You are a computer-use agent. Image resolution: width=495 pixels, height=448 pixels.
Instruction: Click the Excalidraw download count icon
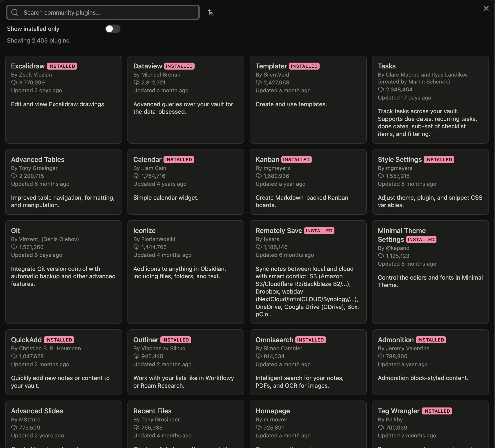(14, 82)
